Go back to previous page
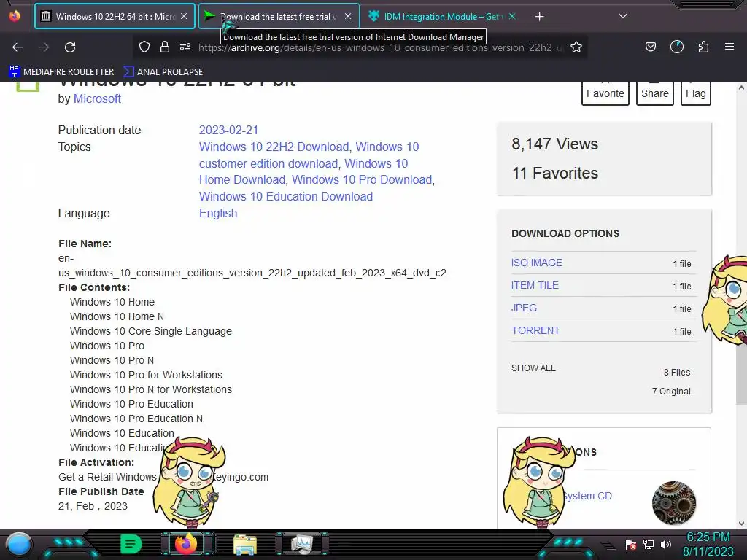 [18, 47]
